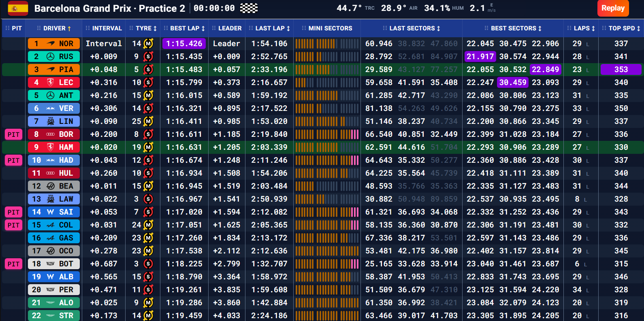Viewport: 644px width, 321px height.
Task: Click LEC's purple best sector 30.459
Action: tap(513, 82)
